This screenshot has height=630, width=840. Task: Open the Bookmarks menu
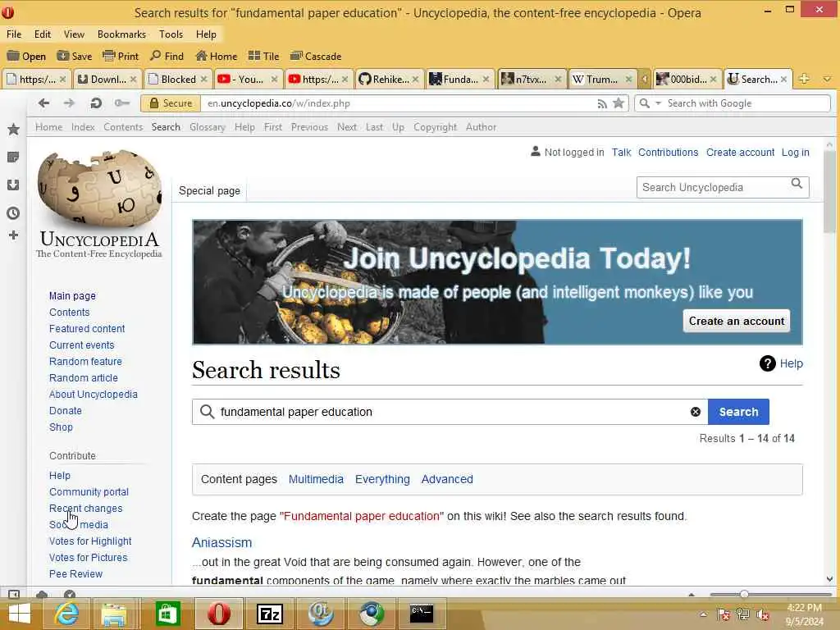pyautogui.click(x=121, y=34)
